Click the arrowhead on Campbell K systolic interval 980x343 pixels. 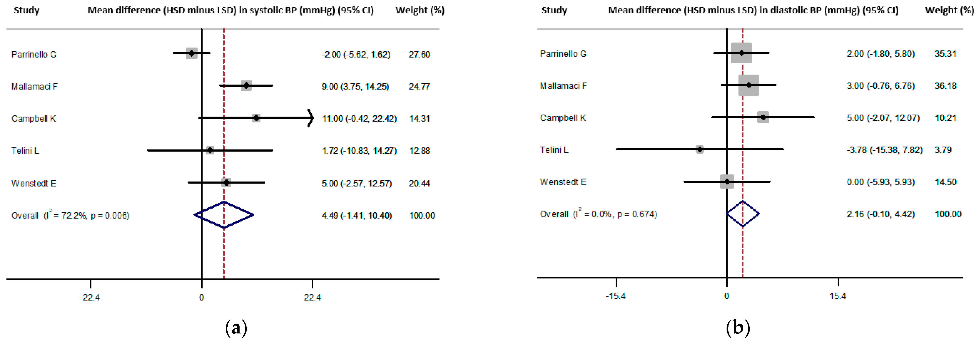coord(311,118)
